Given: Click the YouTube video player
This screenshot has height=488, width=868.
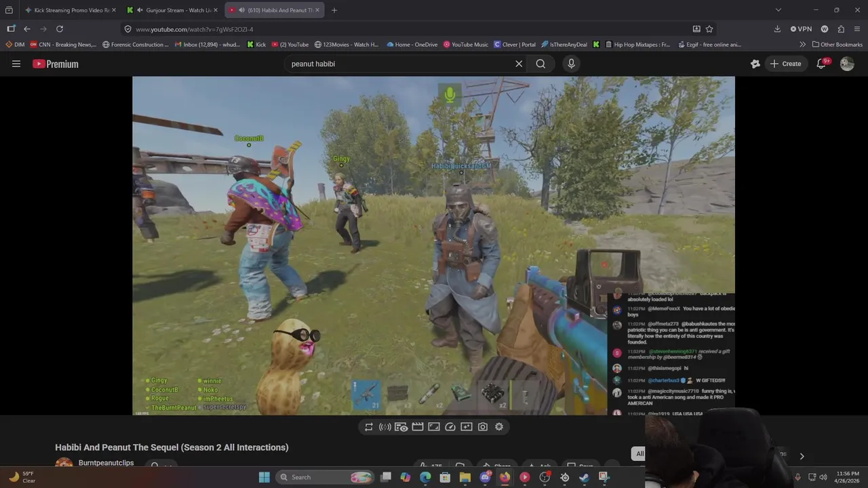Looking at the screenshot, I should pyautogui.click(x=433, y=245).
